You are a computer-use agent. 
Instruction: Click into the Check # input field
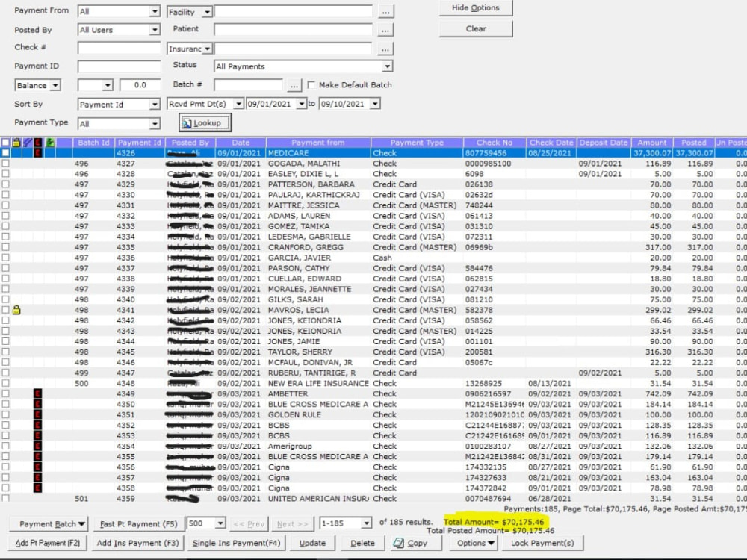[x=119, y=48]
